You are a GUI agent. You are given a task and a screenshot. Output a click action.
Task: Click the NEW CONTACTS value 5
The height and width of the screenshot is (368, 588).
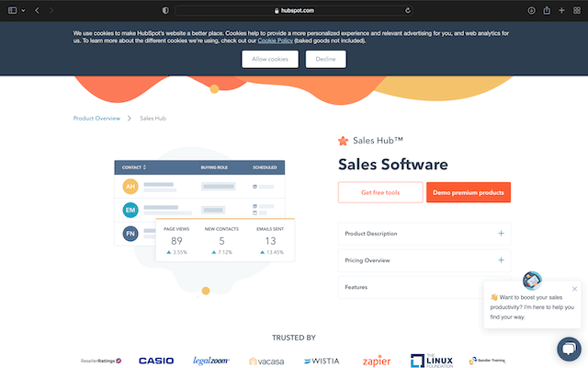(221, 241)
